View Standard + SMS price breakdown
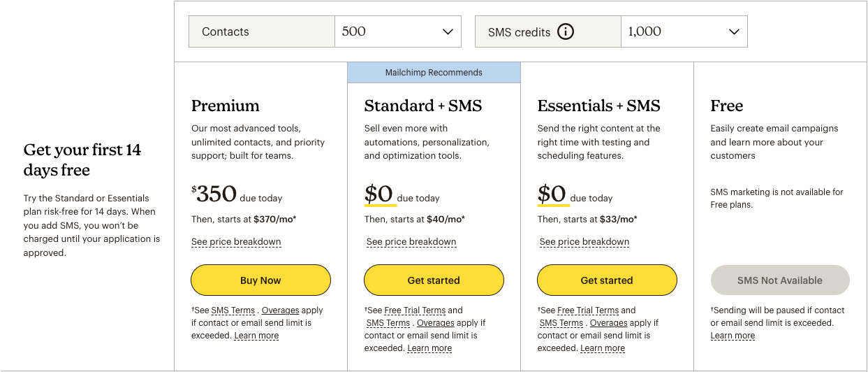Screen dimensions: 868x372 (x=411, y=242)
